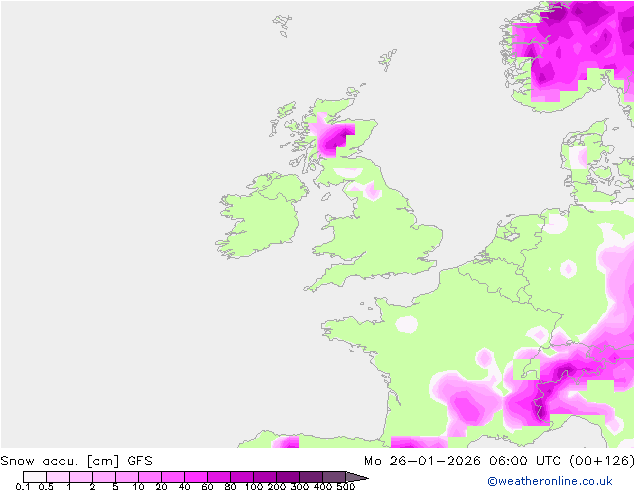Viewport: 634px width, 490px height.
Task: Click the '200' legend label
Action: click(277, 486)
